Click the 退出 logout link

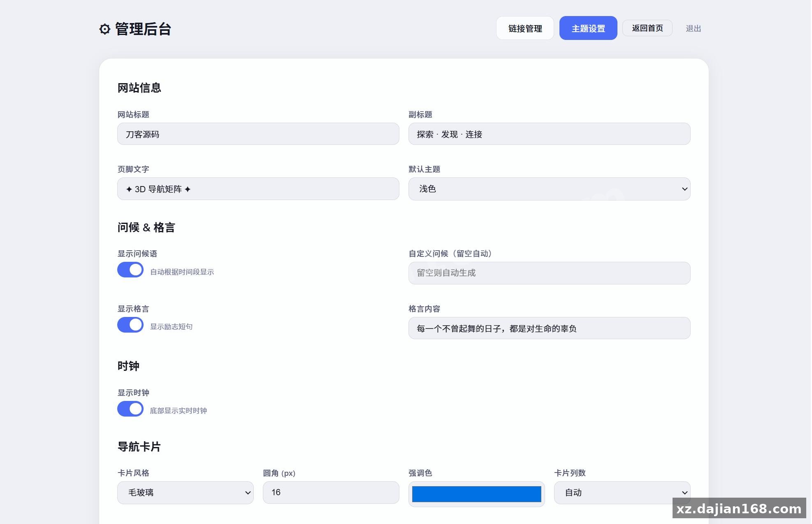pyautogui.click(x=693, y=28)
